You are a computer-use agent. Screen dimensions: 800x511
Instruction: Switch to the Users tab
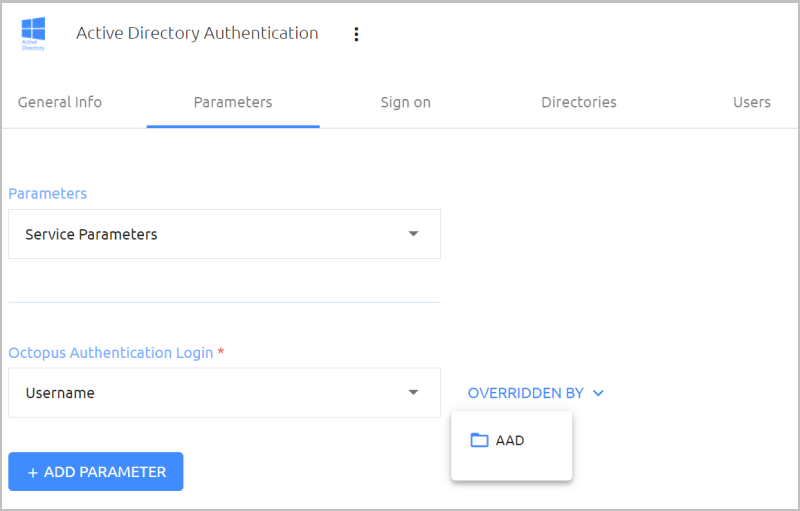tap(752, 102)
